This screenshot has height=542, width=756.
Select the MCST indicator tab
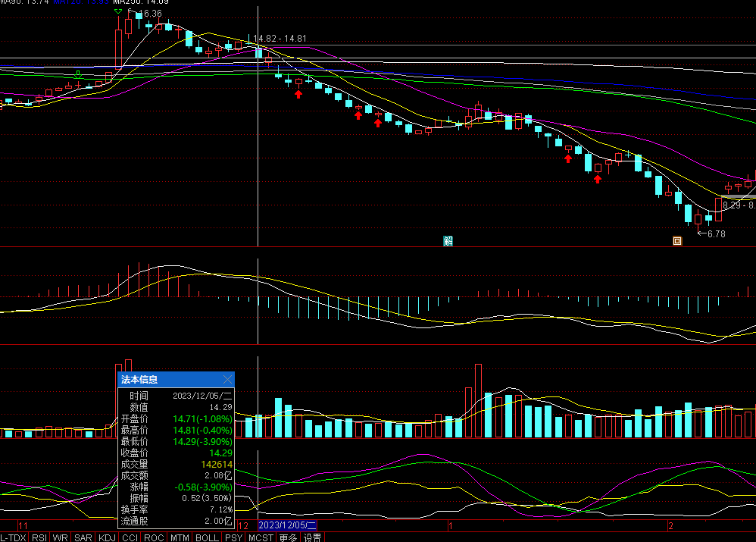click(261, 537)
